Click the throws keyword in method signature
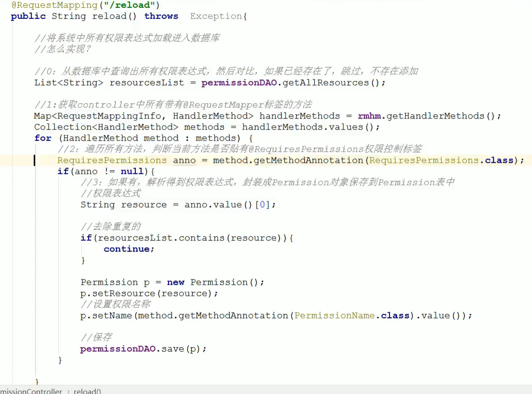 (161, 16)
